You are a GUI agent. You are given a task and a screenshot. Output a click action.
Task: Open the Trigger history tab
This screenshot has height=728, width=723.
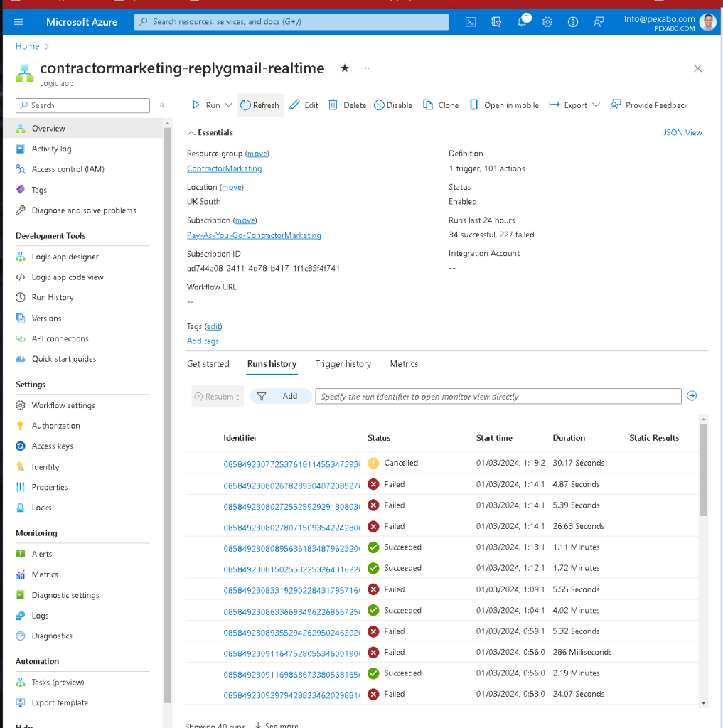click(x=343, y=364)
